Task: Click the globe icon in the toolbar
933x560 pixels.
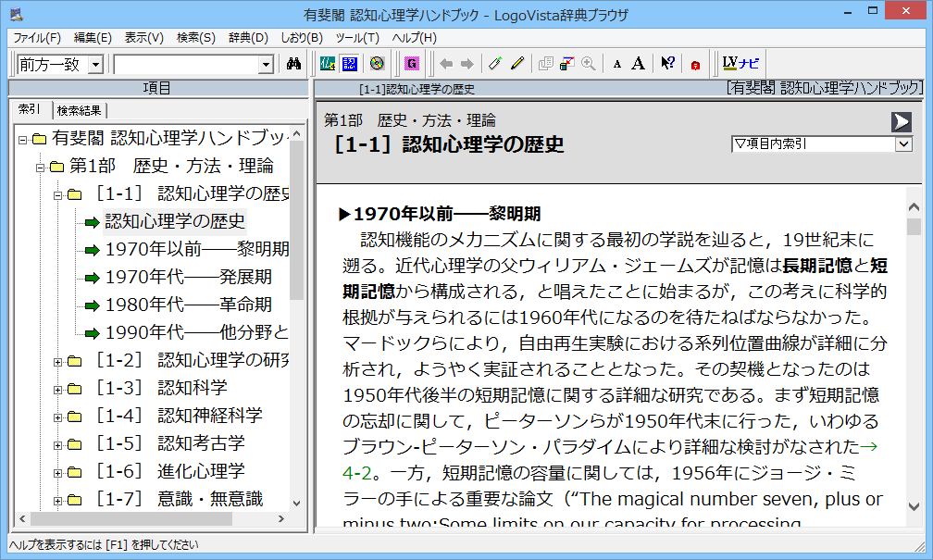Action: 376,64
